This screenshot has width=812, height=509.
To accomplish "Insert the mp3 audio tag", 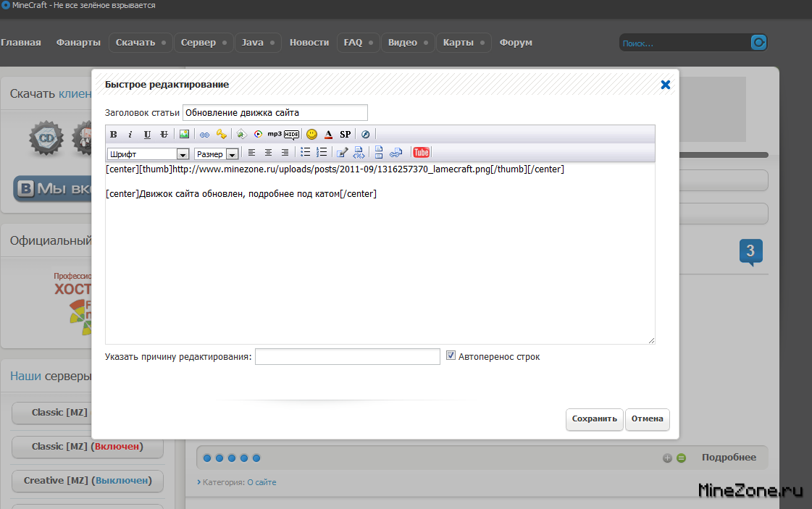I will coord(275,135).
